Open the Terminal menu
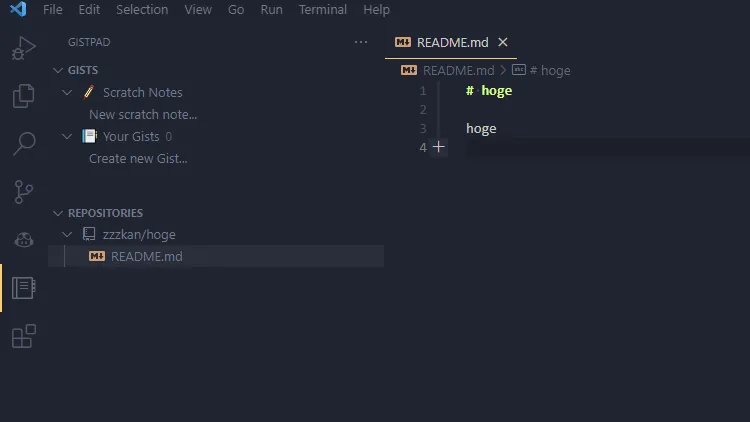This screenshot has height=422, width=750. [322, 10]
